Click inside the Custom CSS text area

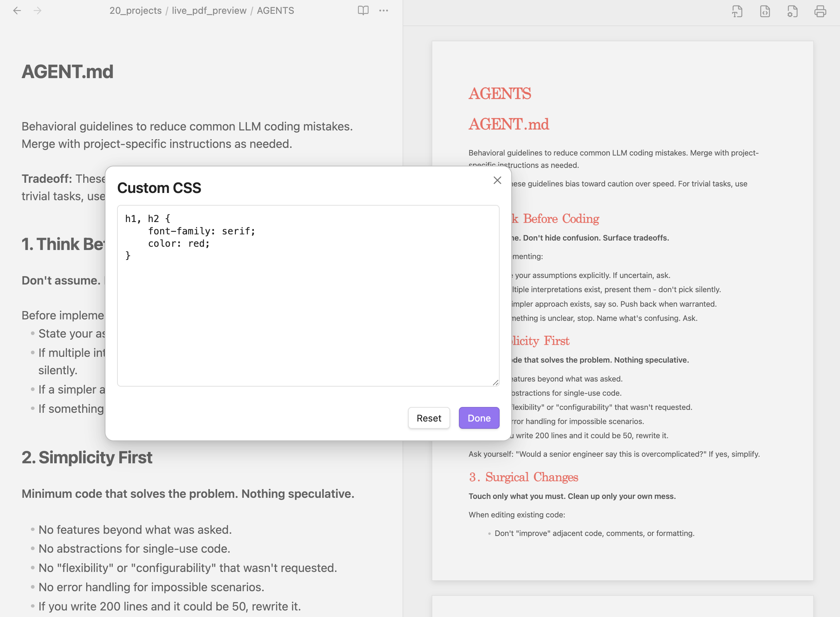coord(308,295)
